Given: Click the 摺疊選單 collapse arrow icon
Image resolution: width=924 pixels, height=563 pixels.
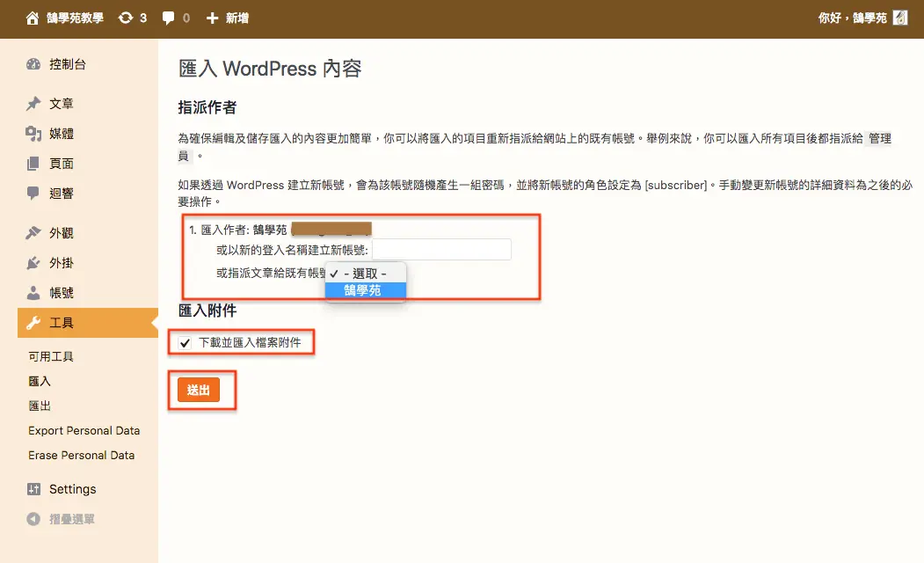Looking at the screenshot, I should pos(33,519).
